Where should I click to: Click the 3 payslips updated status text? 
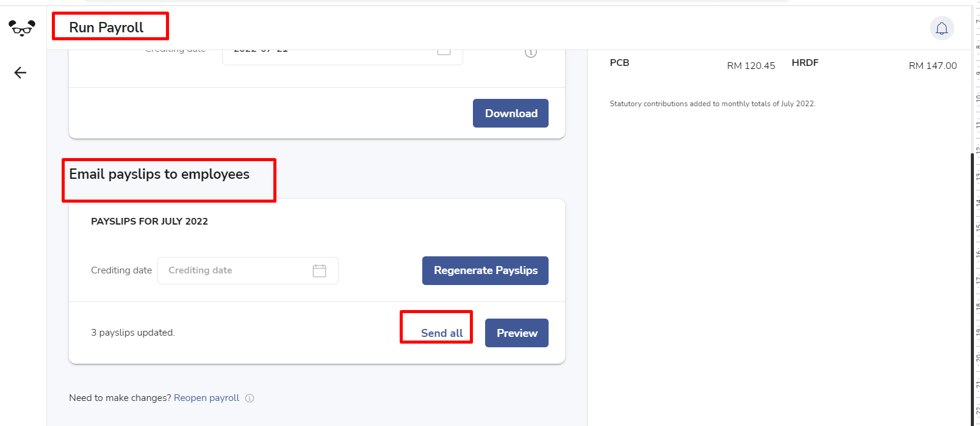133,333
